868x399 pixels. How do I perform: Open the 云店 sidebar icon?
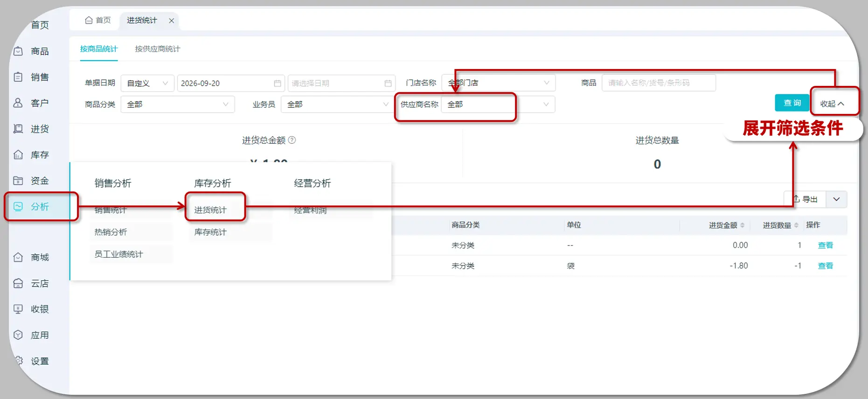(x=18, y=283)
